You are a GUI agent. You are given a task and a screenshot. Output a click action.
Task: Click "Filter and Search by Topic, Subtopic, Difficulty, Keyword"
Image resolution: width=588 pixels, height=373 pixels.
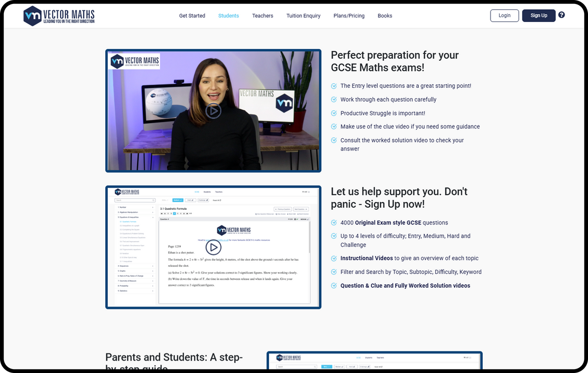click(411, 272)
